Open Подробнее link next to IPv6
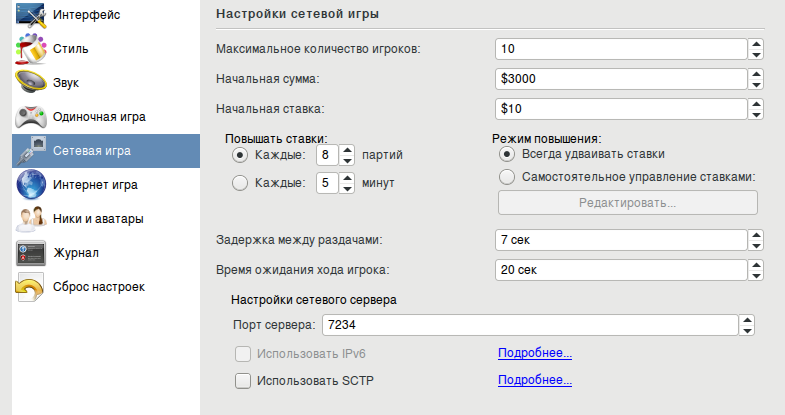Image resolution: width=785 pixels, height=415 pixels. (x=535, y=353)
